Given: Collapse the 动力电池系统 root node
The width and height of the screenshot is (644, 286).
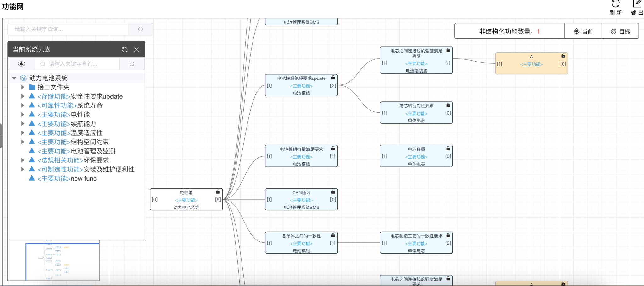Looking at the screenshot, I should 14,78.
